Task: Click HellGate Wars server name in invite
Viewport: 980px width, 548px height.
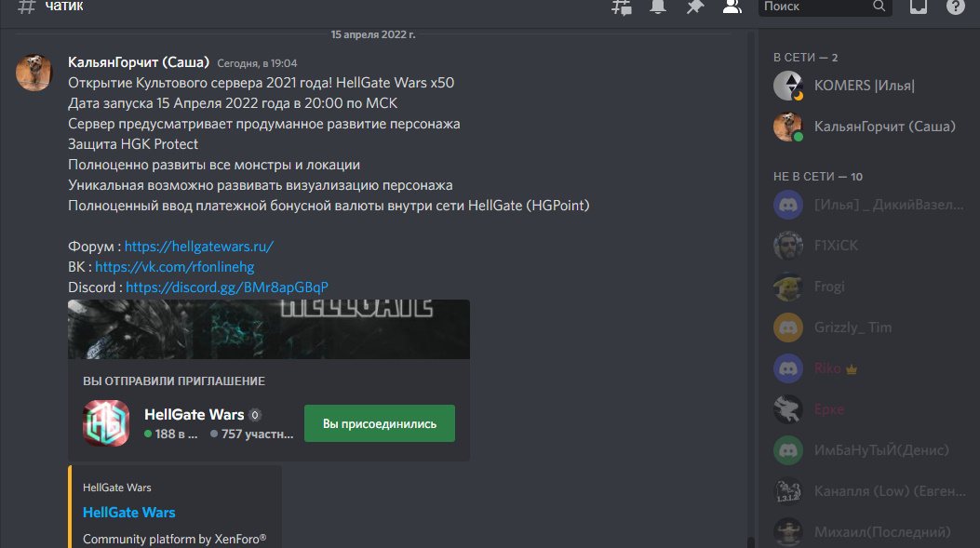Action: point(194,414)
